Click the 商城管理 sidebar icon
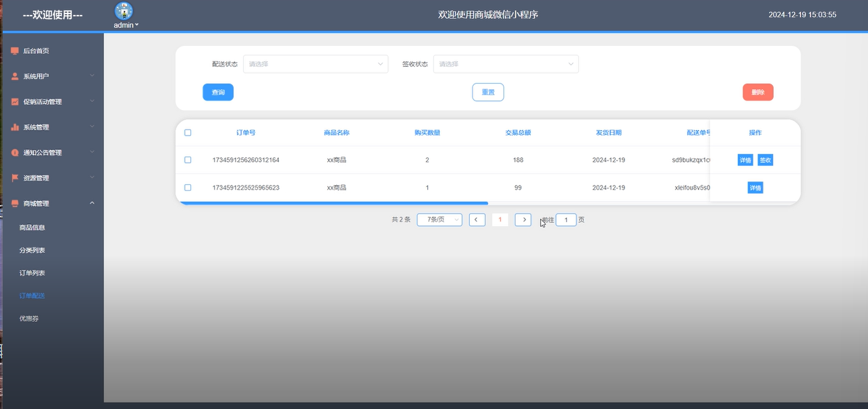Viewport: 868px width, 409px height. click(x=15, y=203)
